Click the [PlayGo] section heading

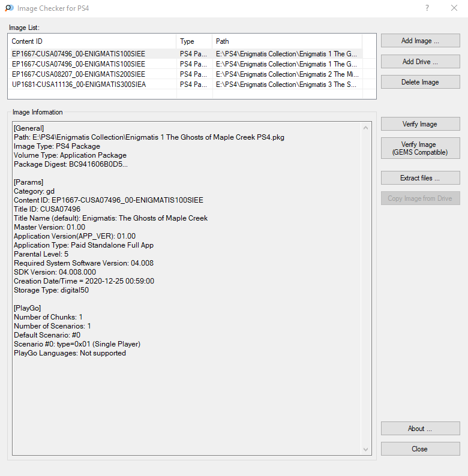pyautogui.click(x=28, y=308)
